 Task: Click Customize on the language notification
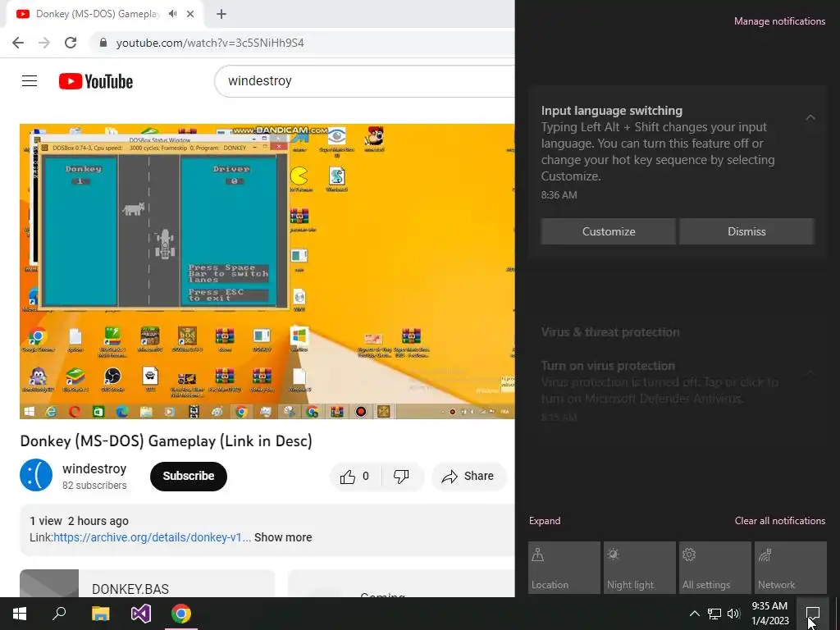(609, 231)
